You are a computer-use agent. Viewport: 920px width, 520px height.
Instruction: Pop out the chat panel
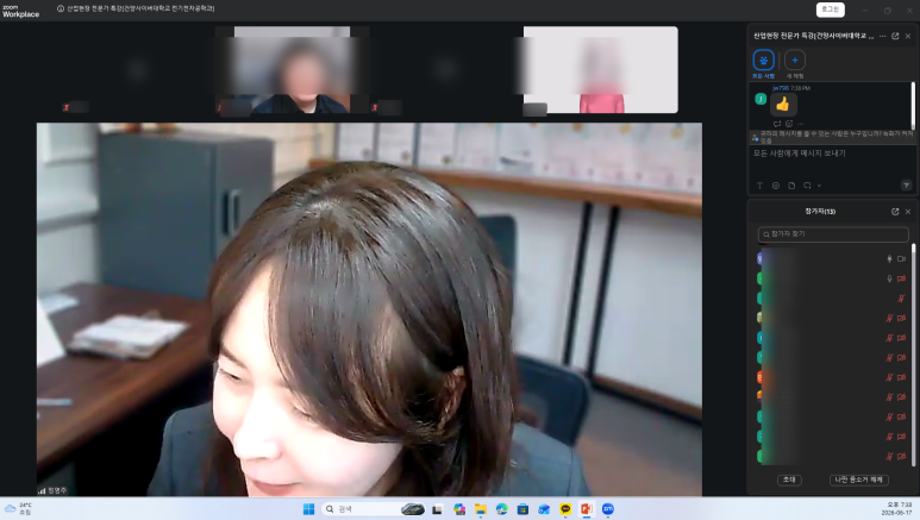[x=895, y=36]
